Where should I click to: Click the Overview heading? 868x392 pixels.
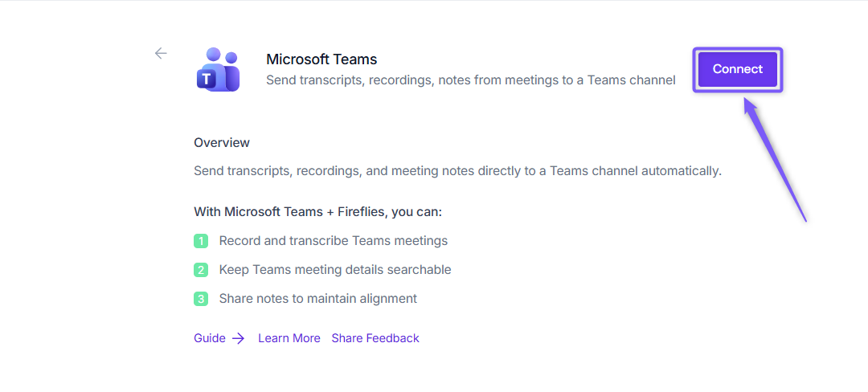coord(222,143)
